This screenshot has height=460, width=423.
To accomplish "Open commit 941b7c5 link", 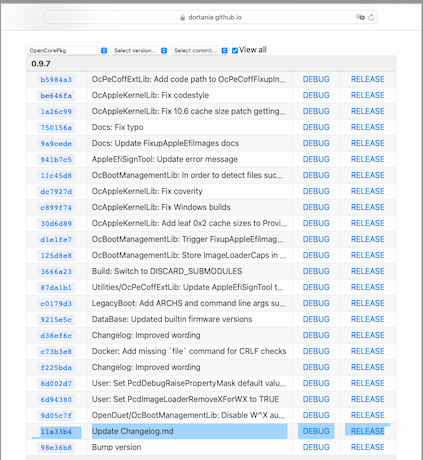I will point(56,160).
